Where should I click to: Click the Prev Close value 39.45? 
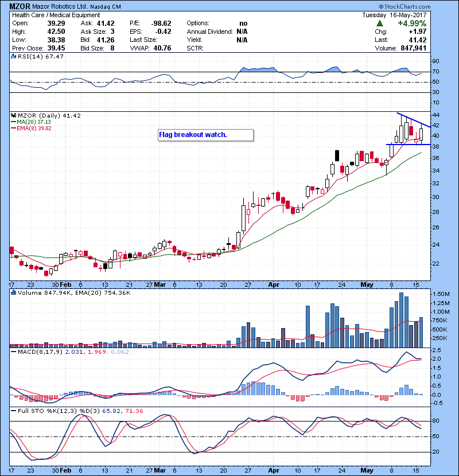pos(56,48)
